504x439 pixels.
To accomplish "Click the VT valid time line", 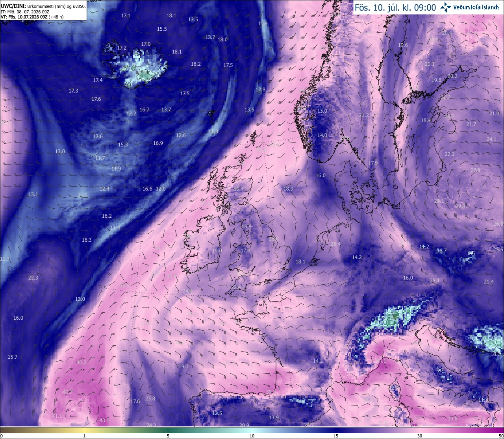I will 32,17.
